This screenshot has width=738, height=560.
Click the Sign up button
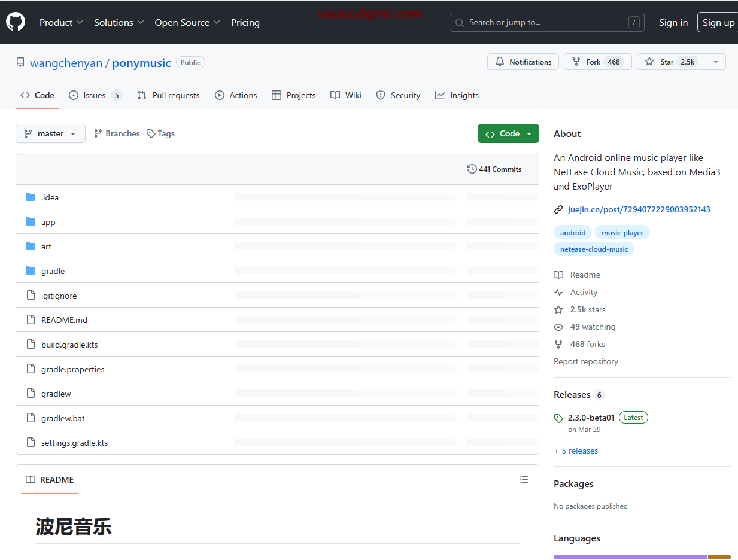[x=719, y=22]
